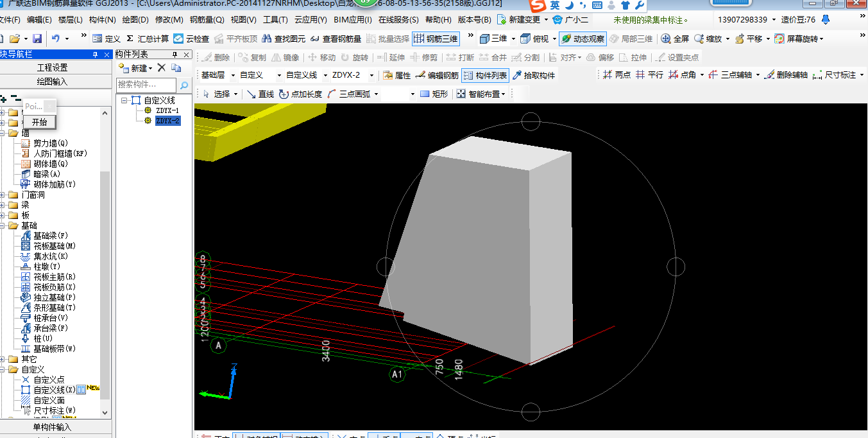Click 两点 two-point auxiliary axis

pyautogui.click(x=617, y=75)
